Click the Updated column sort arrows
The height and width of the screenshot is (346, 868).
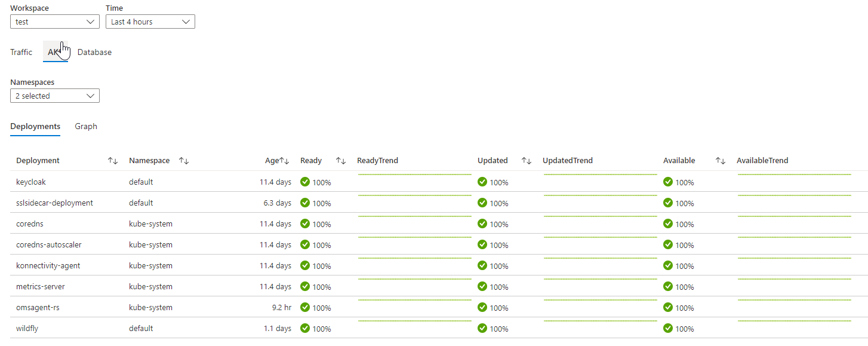coord(526,160)
